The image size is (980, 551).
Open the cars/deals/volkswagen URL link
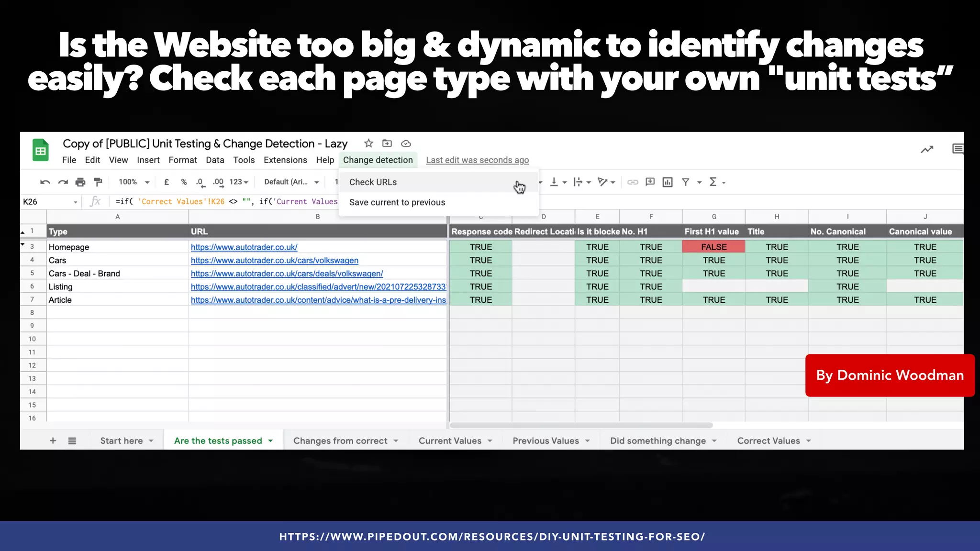287,274
